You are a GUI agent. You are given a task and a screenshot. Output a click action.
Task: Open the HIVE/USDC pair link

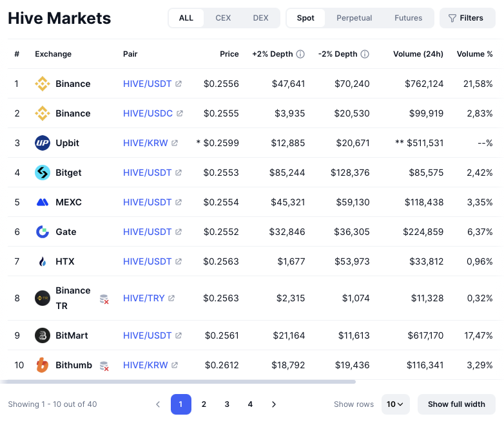click(x=148, y=113)
